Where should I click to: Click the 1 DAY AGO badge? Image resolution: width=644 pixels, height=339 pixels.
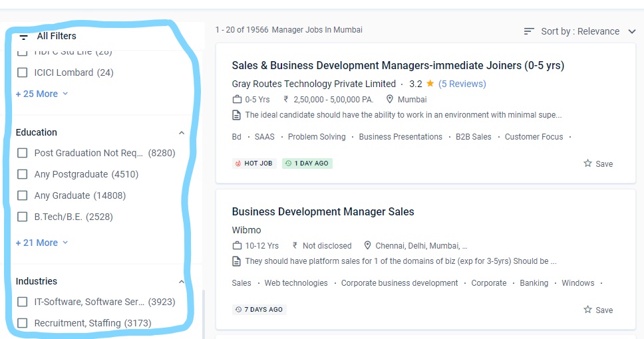pyautogui.click(x=307, y=164)
